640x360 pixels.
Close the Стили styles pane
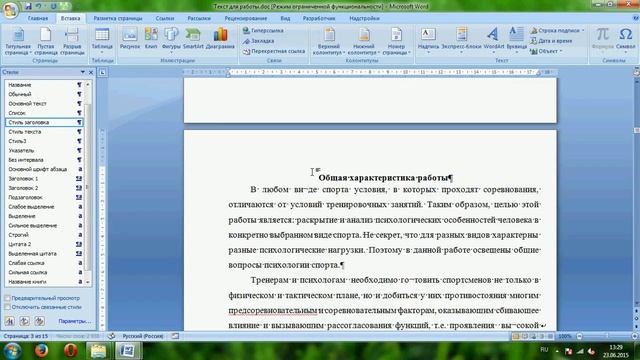coord(91,72)
